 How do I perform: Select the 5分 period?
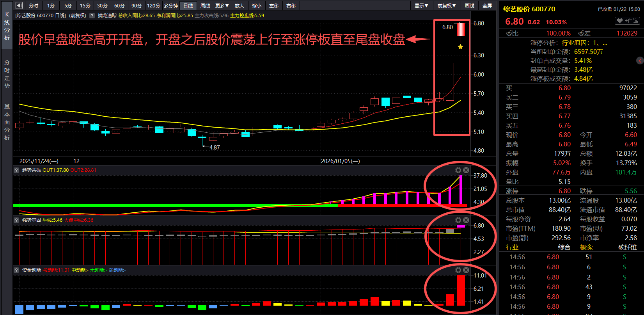[68, 5]
